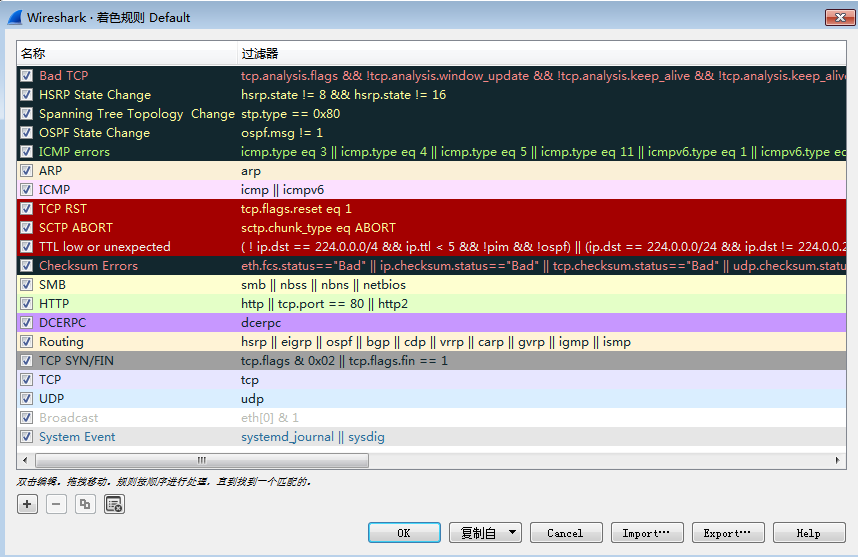Viewport: 858px width, 557px height.
Task: Click filter 'systemd_journal || sysdig'
Action: (313, 437)
